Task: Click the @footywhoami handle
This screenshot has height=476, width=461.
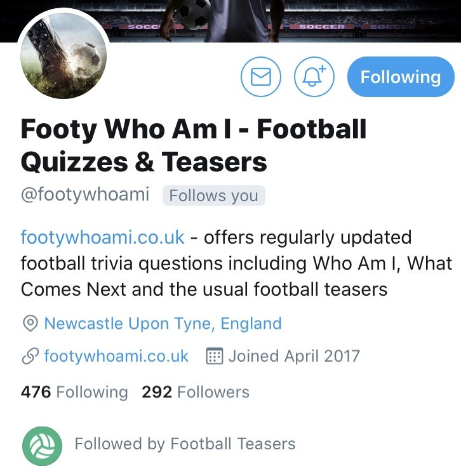Action: pyautogui.click(x=85, y=195)
